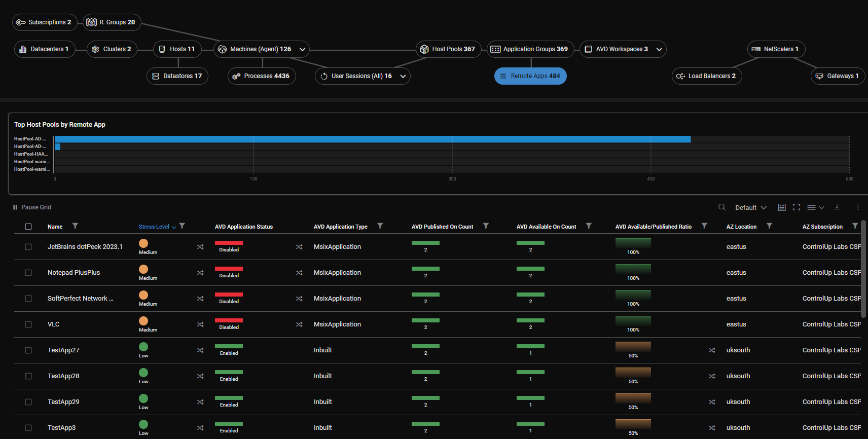Switch to the Host Pools 367 view
Viewport: 868px width, 439px height.
point(448,49)
